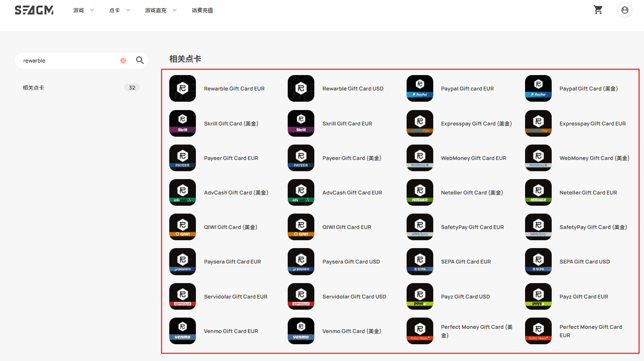Open Perfect Money Gift Card (美金) link
Screen dimensions: 644x361
pos(477,331)
